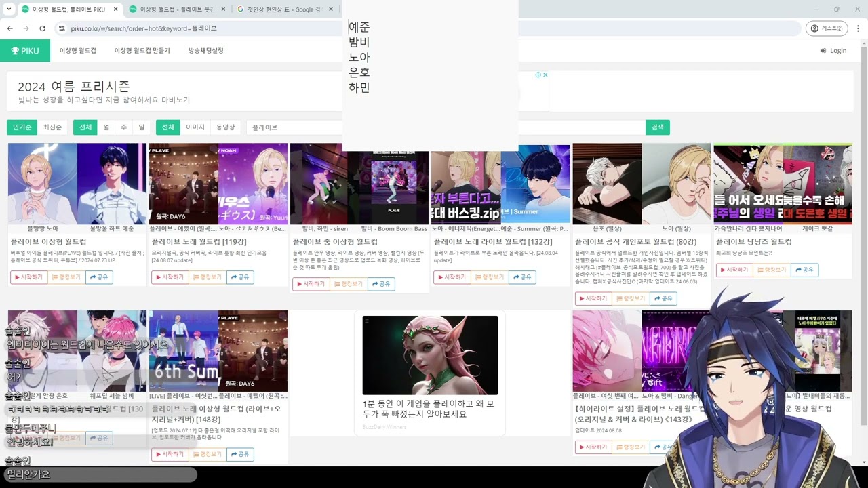The image size is (868, 488).
Task: Click the PIKU trophy logo
Action: coord(26,51)
